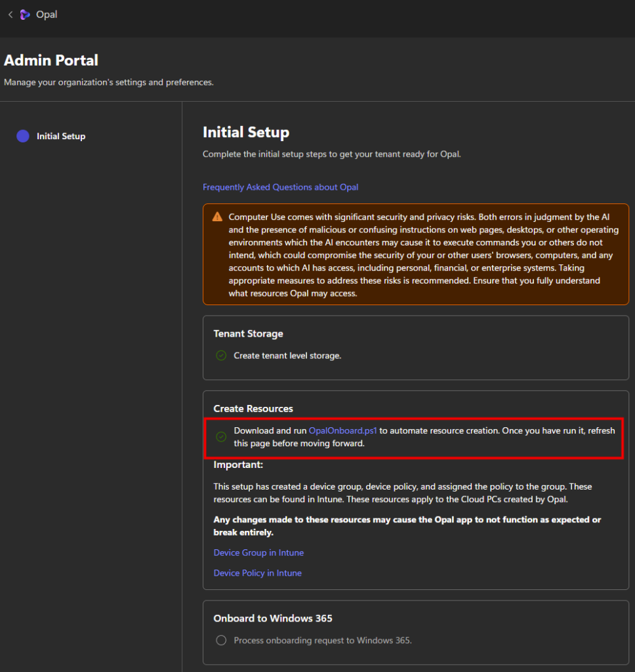
Task: Click the orange warning triangle icon
Action: pyautogui.click(x=217, y=217)
